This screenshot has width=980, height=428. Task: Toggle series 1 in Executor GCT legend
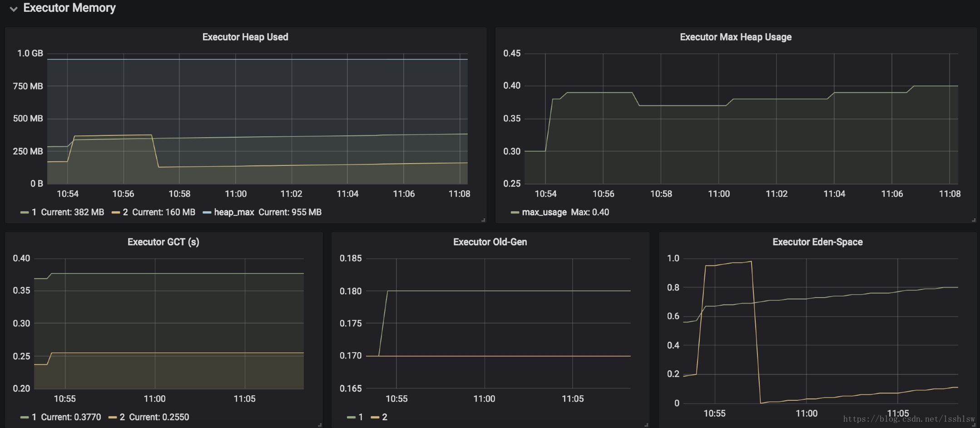coord(34,417)
